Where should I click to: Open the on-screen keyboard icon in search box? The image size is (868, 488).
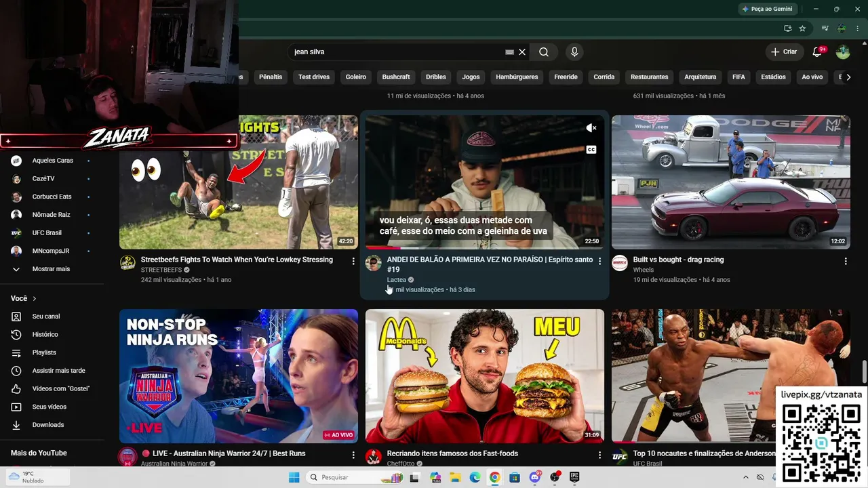(x=510, y=52)
